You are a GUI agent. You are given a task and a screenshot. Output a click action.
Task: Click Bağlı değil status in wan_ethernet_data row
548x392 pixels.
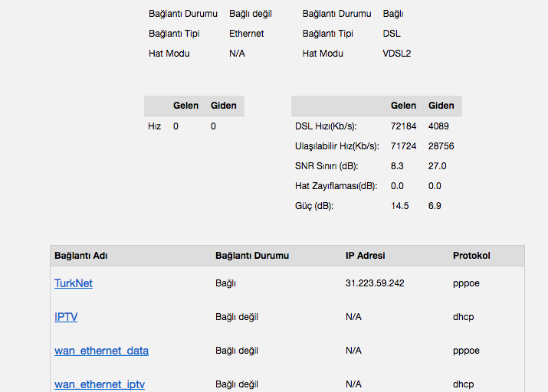(x=237, y=351)
